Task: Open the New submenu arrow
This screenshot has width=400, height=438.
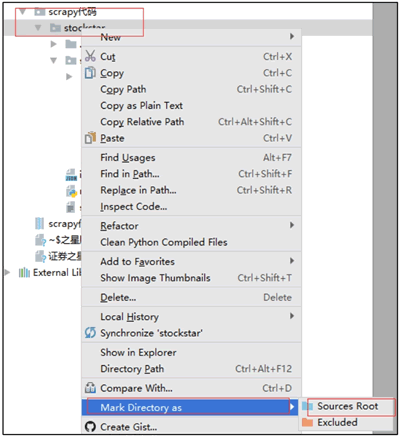Action: coord(292,36)
